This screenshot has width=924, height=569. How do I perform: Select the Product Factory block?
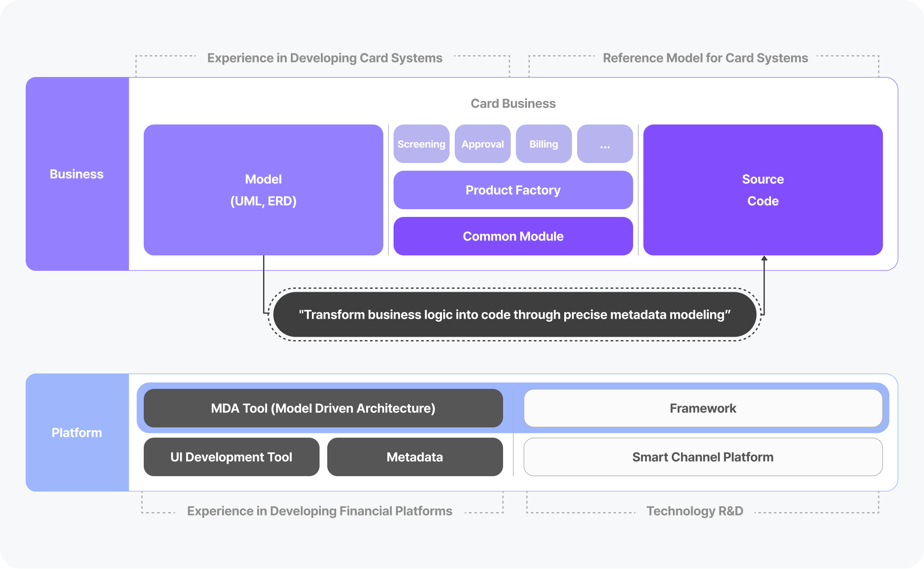click(513, 190)
